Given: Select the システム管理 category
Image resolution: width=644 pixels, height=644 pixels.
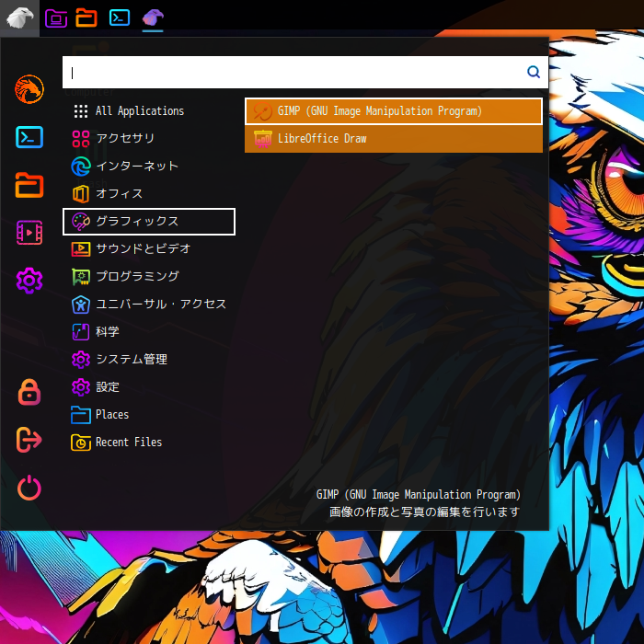Looking at the screenshot, I should [131, 360].
